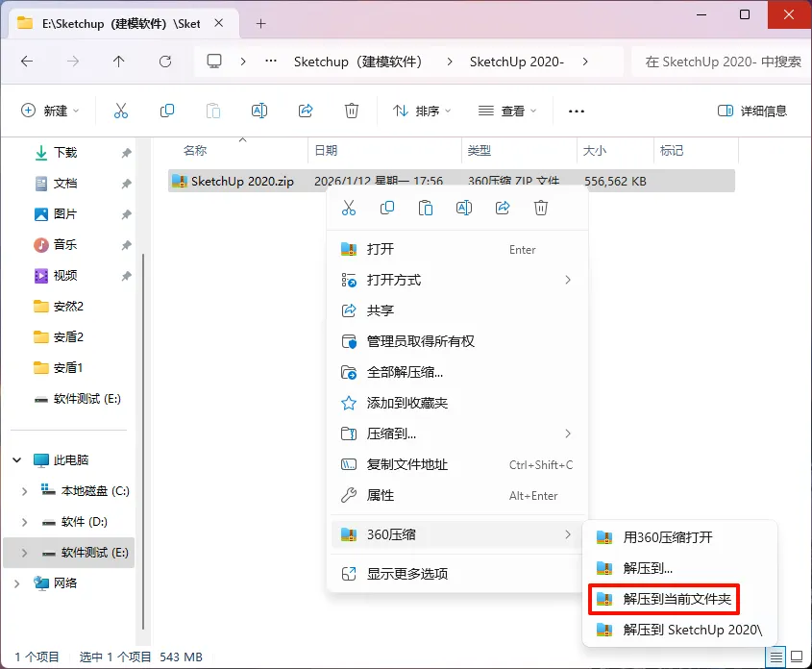Choose 解压到 SketchUp 2020\ in submenu

point(679,631)
